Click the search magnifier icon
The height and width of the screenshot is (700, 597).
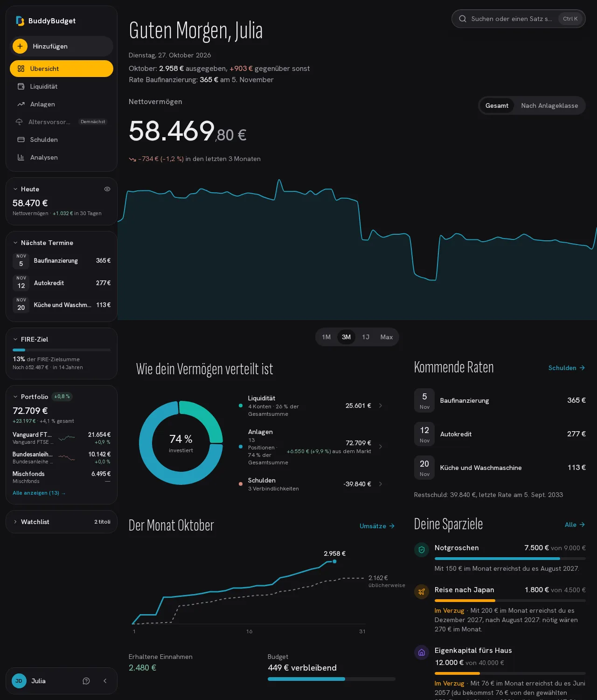pyautogui.click(x=463, y=19)
